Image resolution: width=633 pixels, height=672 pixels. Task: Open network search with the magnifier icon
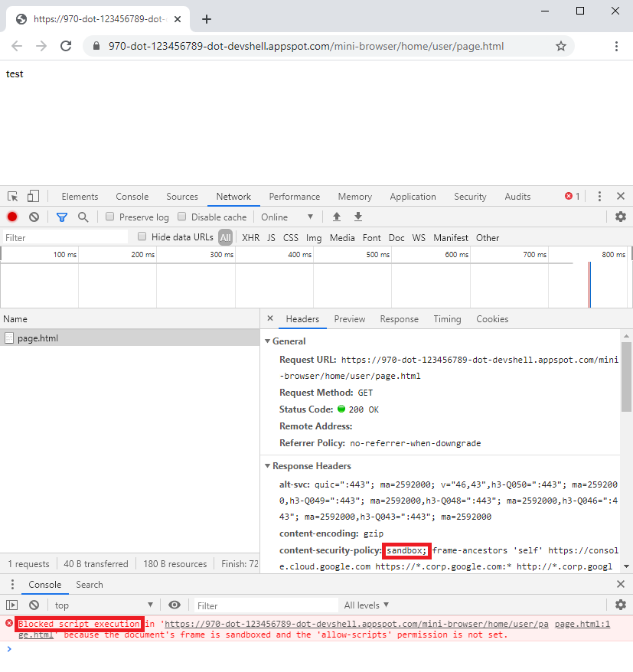(x=83, y=217)
